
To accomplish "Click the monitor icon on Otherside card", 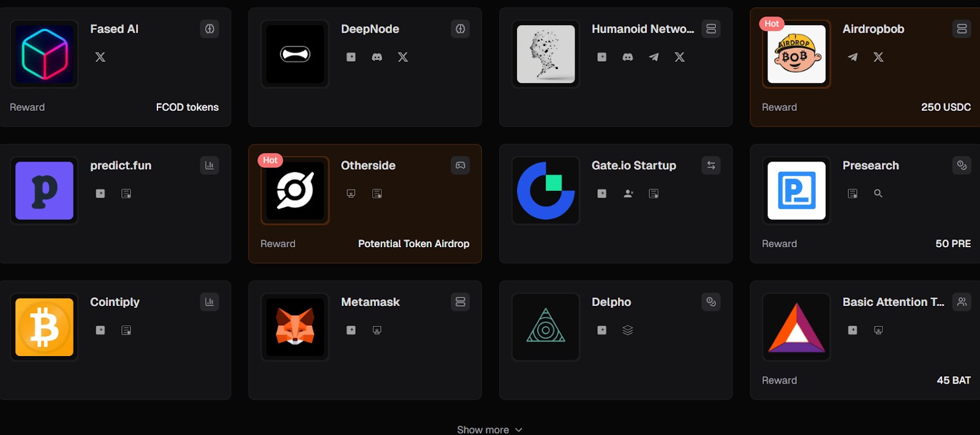I will [351, 193].
